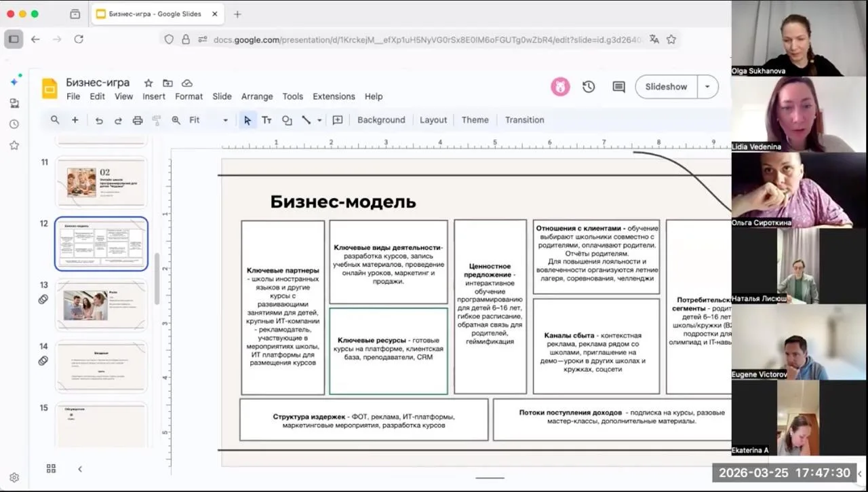
Task: Click the Бизнес-модель slide heading
Action: pos(343,202)
